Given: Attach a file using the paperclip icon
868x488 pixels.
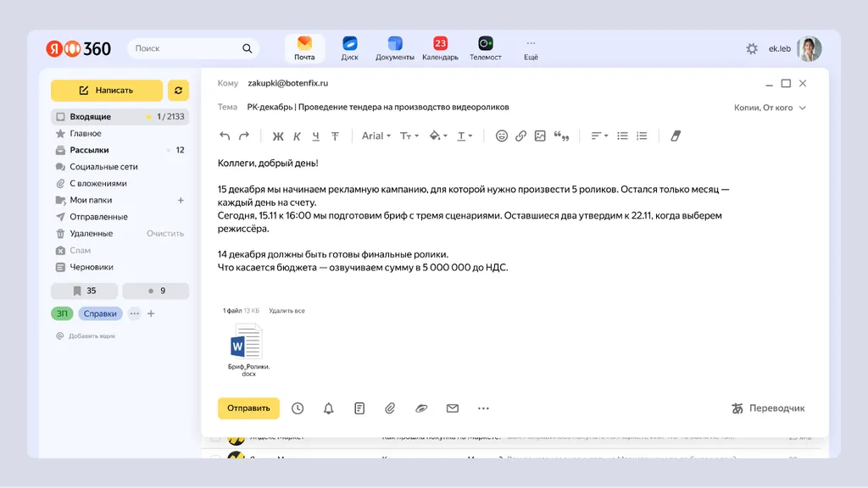Looking at the screenshot, I should [390, 408].
